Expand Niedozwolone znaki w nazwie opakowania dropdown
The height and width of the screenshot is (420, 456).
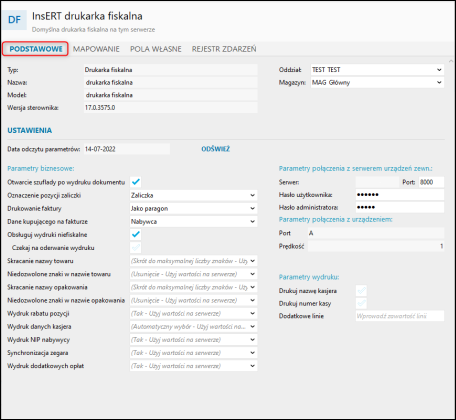193,300
